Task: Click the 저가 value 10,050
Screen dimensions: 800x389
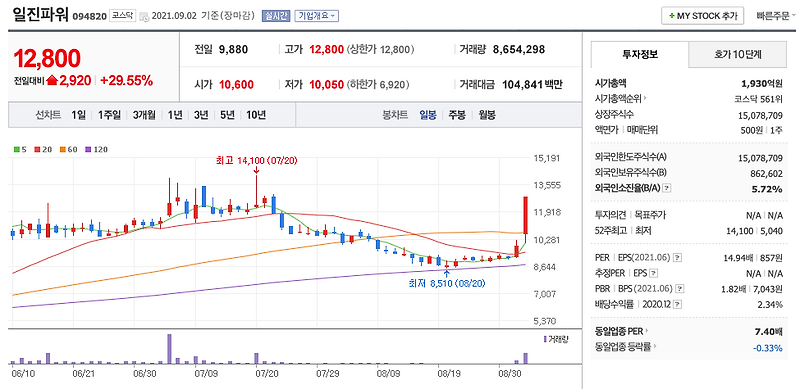Action: [327, 85]
